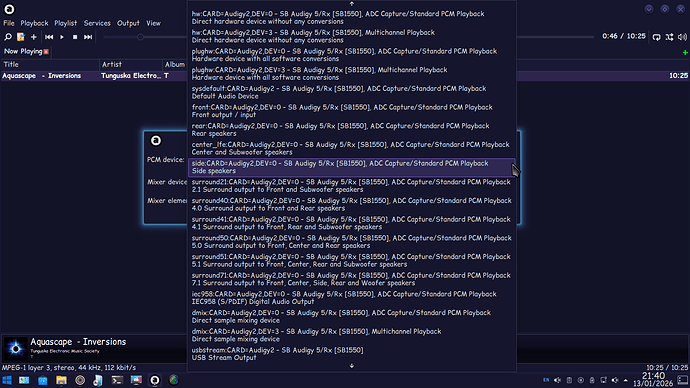Pick surround71 7.1 Surround output
The width and height of the screenshot is (690, 388).
352,279
